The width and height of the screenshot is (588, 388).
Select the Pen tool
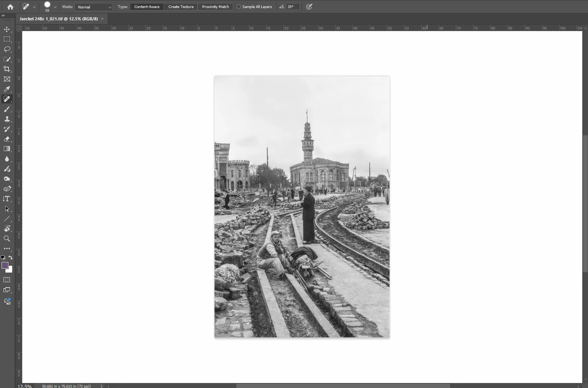[x=7, y=189]
